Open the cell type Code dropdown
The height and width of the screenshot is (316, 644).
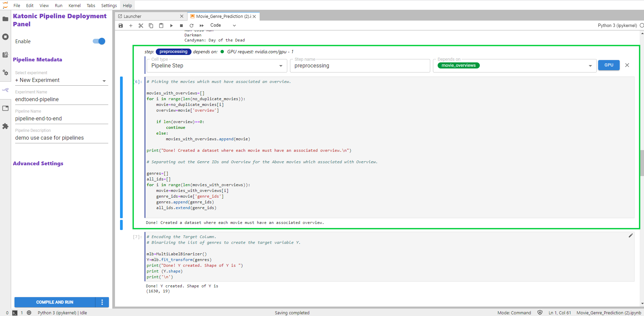pos(223,25)
